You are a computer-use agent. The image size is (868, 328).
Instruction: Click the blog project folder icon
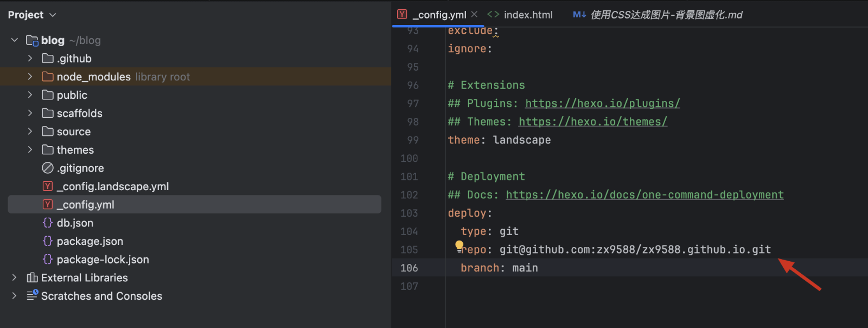click(33, 40)
